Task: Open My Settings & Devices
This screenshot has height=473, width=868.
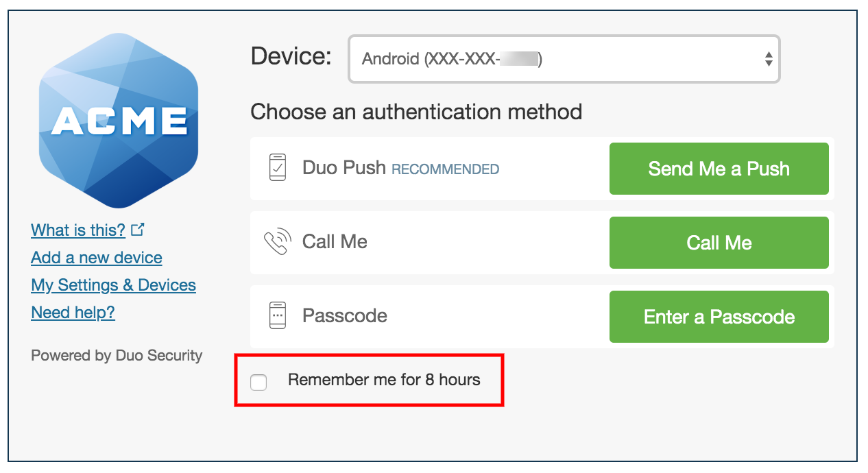Action: (113, 284)
